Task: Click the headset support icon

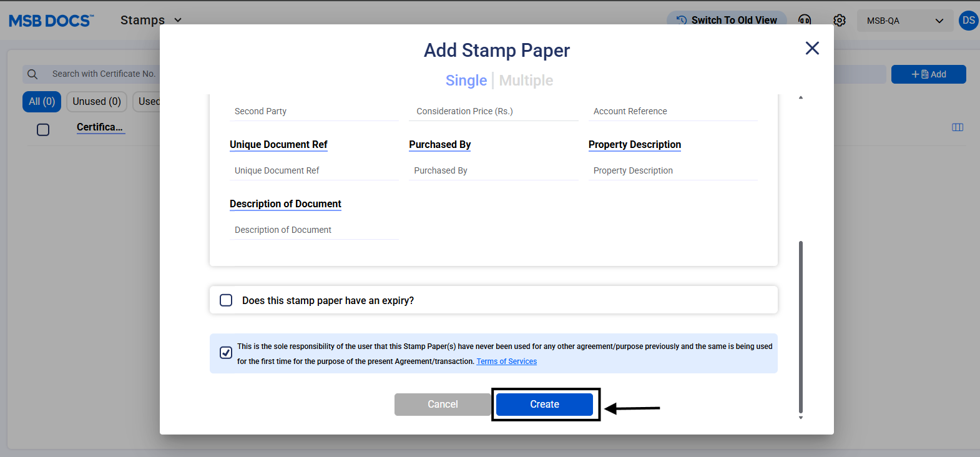Action: 805,21
